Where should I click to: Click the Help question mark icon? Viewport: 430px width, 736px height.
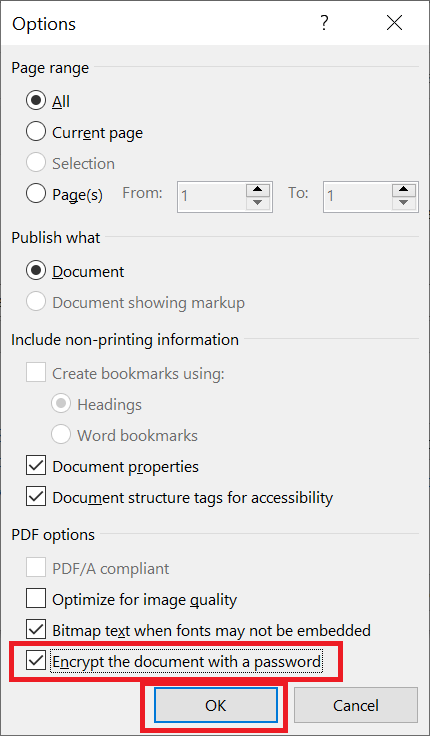(x=324, y=23)
